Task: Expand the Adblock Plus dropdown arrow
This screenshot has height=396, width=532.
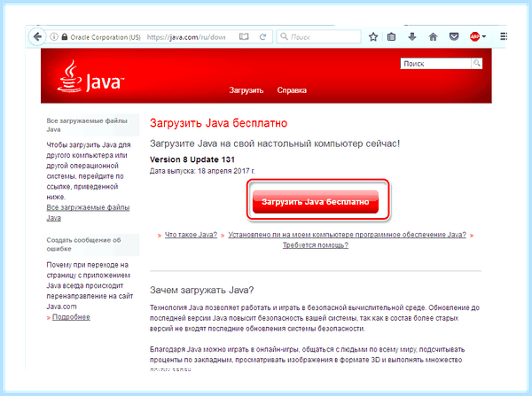Action: point(484,36)
